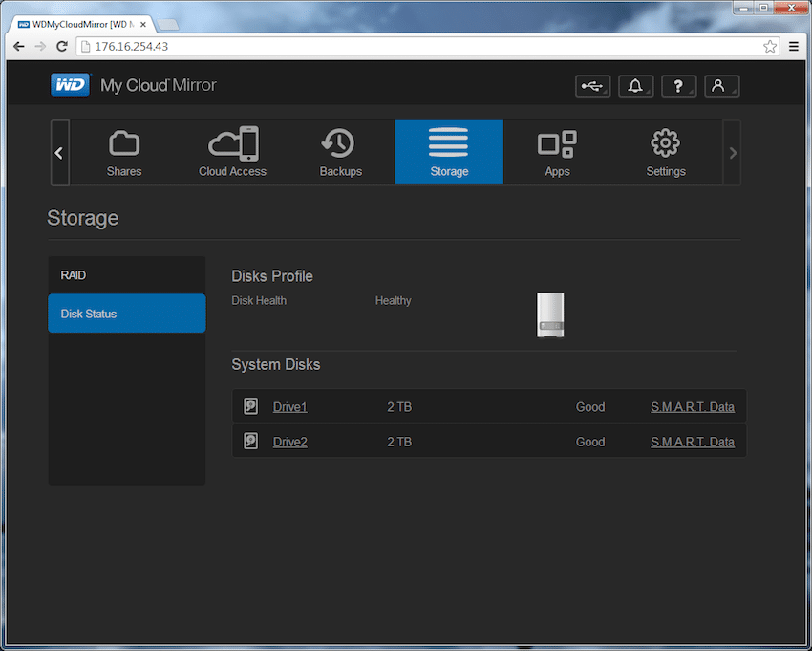The height and width of the screenshot is (651, 812).
Task: Click the My Cloud Mirror title text
Action: pos(159,85)
